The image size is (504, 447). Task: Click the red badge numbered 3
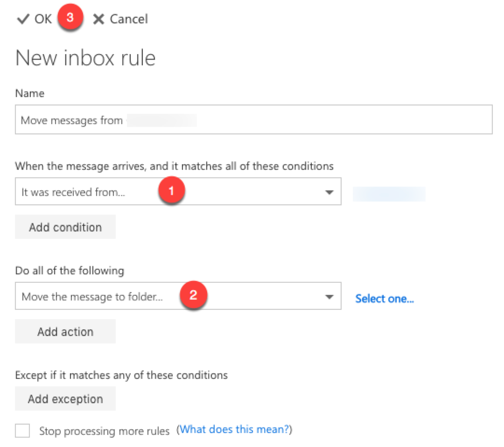click(70, 18)
